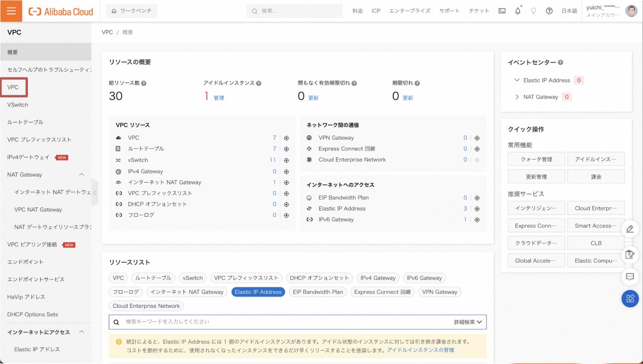
Task: Open the CloudShell terminal icon
Action: click(502, 10)
